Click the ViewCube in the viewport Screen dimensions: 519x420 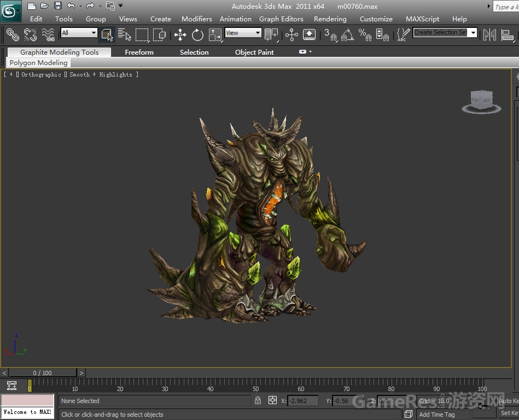pos(482,101)
